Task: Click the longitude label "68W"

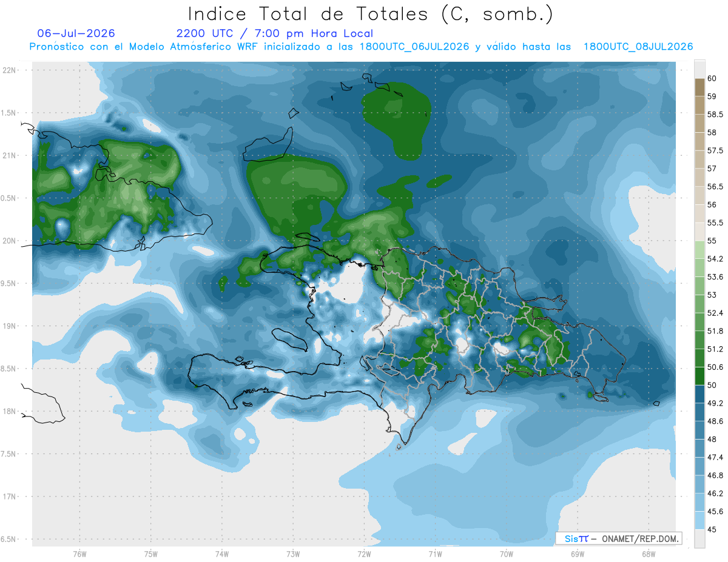Action: (x=648, y=554)
